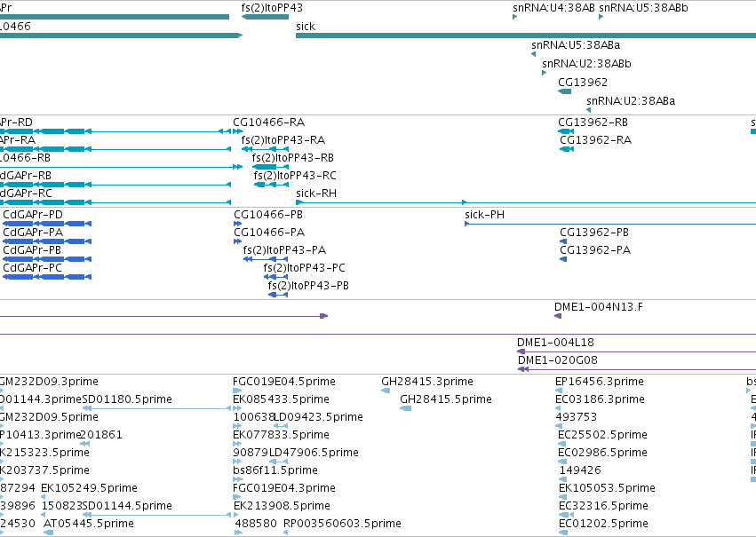The image size is (756, 537).
Task: Click EST EK105249.5prime
Action: pos(89,489)
